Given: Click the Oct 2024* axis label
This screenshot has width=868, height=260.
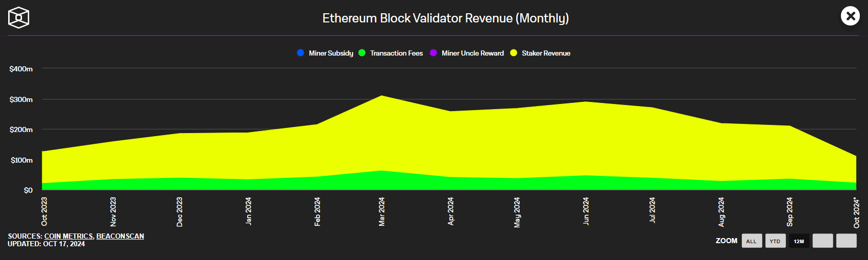Looking at the screenshot, I should (856, 213).
